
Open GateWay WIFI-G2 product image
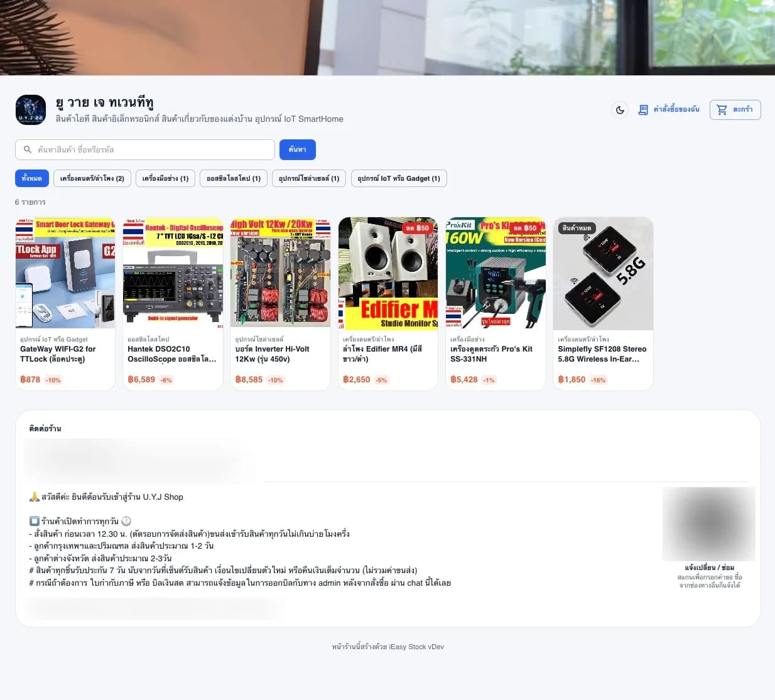[65, 272]
